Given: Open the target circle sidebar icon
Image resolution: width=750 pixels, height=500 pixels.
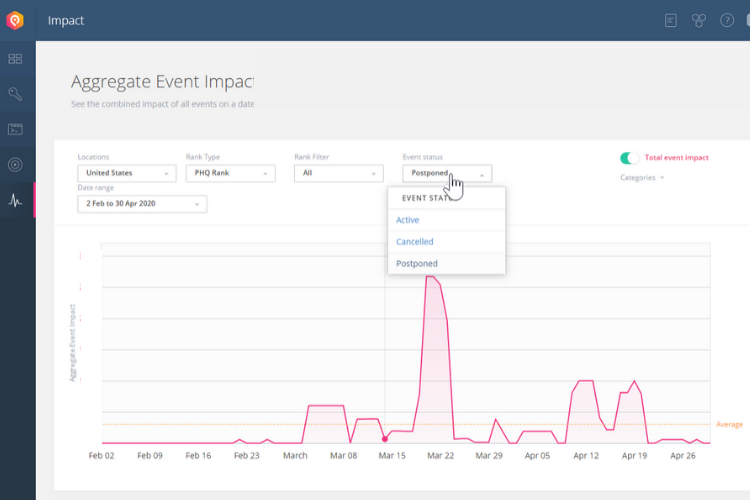Looking at the screenshot, I should [15, 165].
